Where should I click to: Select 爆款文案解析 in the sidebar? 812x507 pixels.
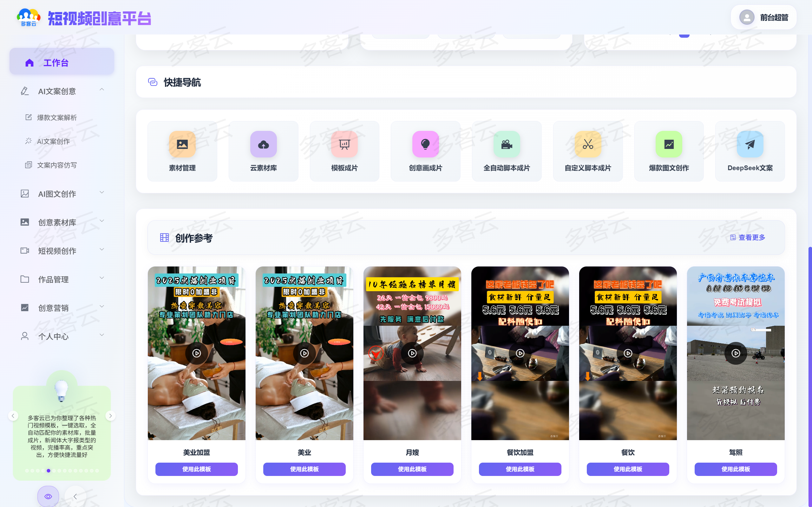(x=57, y=118)
